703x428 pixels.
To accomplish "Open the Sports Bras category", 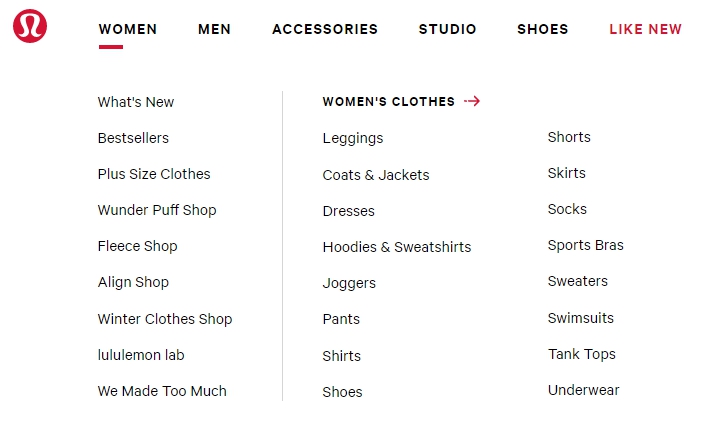I will click(586, 245).
